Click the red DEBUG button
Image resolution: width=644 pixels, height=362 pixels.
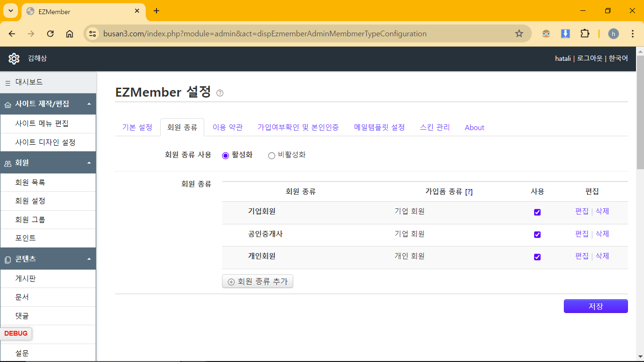click(16, 334)
